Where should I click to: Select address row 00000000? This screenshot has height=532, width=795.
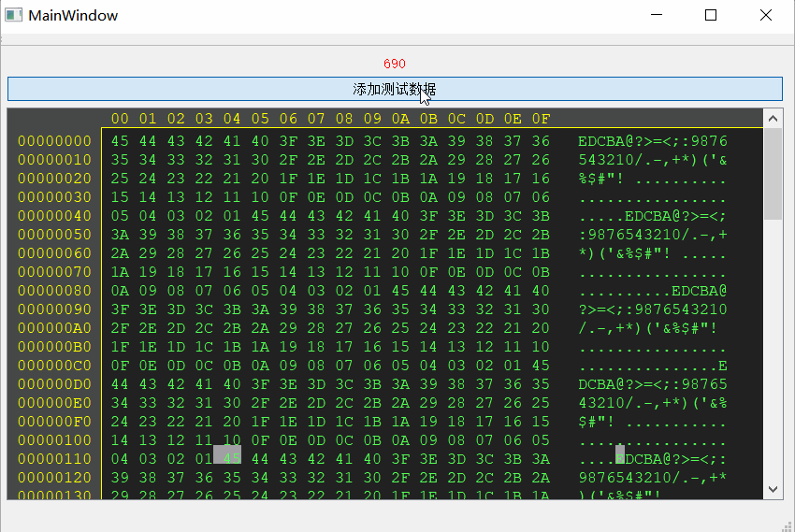pos(54,141)
